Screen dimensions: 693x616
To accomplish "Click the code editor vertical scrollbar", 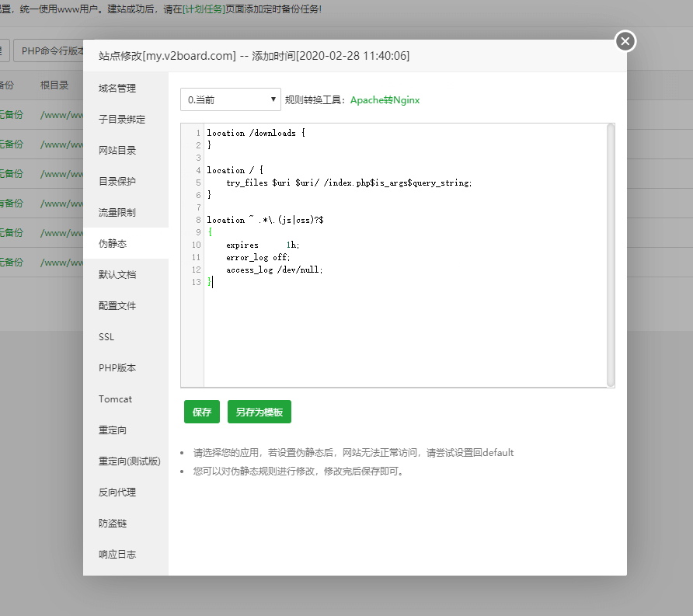I will 611,255.
